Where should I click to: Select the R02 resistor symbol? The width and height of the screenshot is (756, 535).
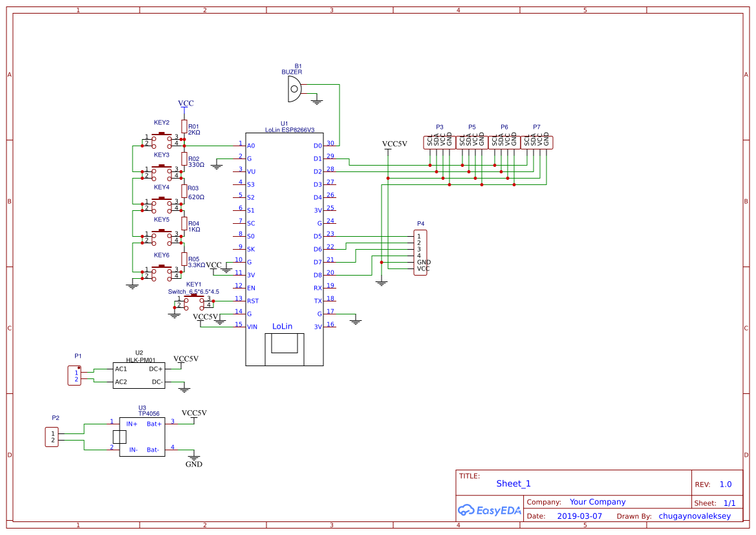pos(184,158)
